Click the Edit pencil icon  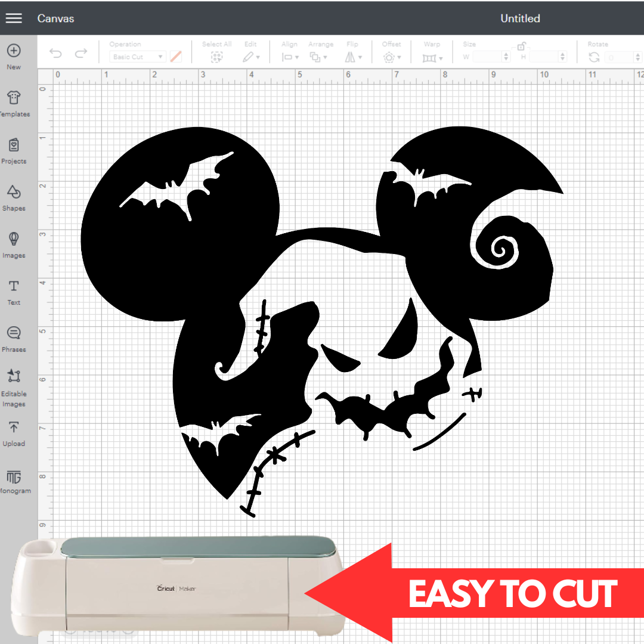pos(247,57)
